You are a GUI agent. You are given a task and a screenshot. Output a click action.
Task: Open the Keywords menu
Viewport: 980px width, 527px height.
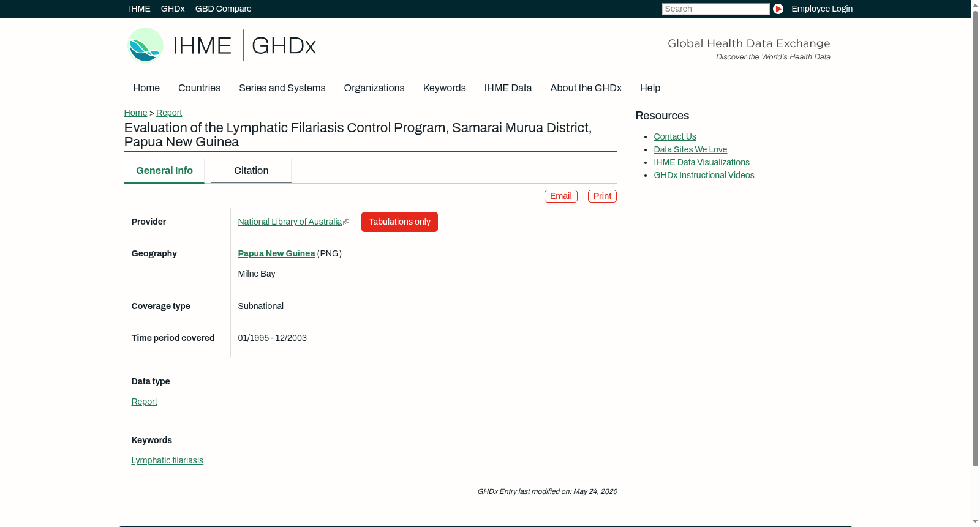click(444, 88)
